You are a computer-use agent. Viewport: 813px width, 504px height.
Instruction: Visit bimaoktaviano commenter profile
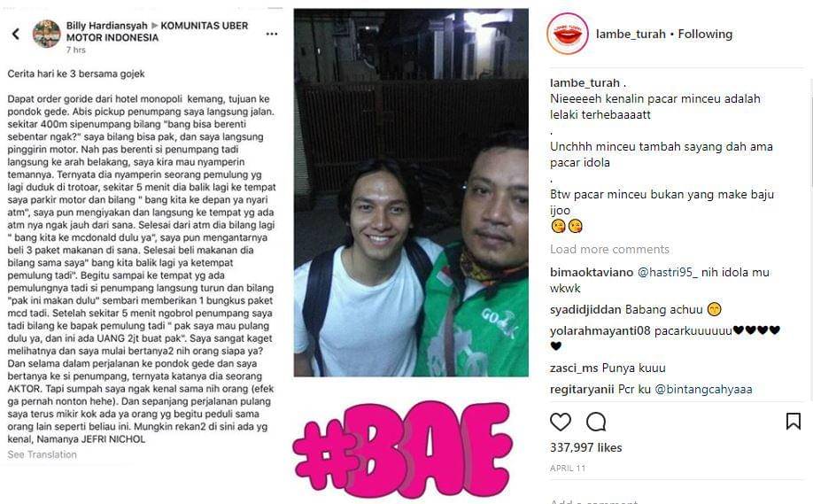[x=592, y=272]
